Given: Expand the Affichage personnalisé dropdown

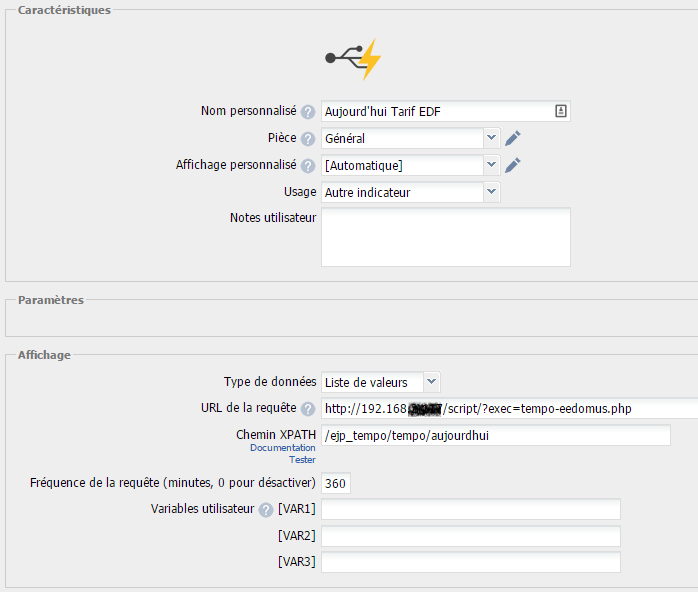Looking at the screenshot, I should [x=410, y=165].
